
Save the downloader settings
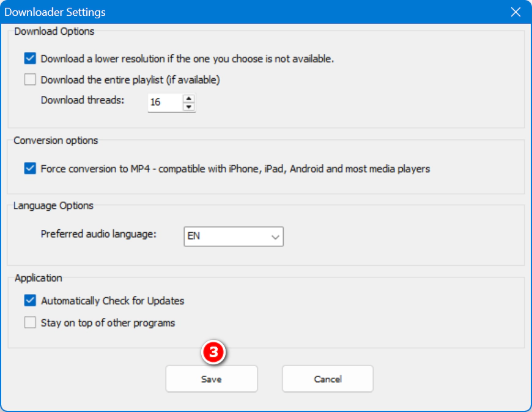click(212, 379)
